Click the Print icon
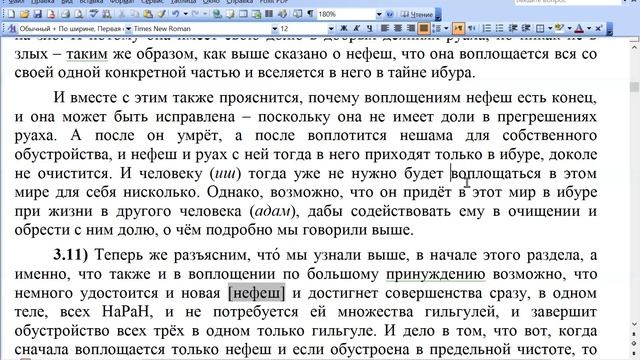 (65, 14)
